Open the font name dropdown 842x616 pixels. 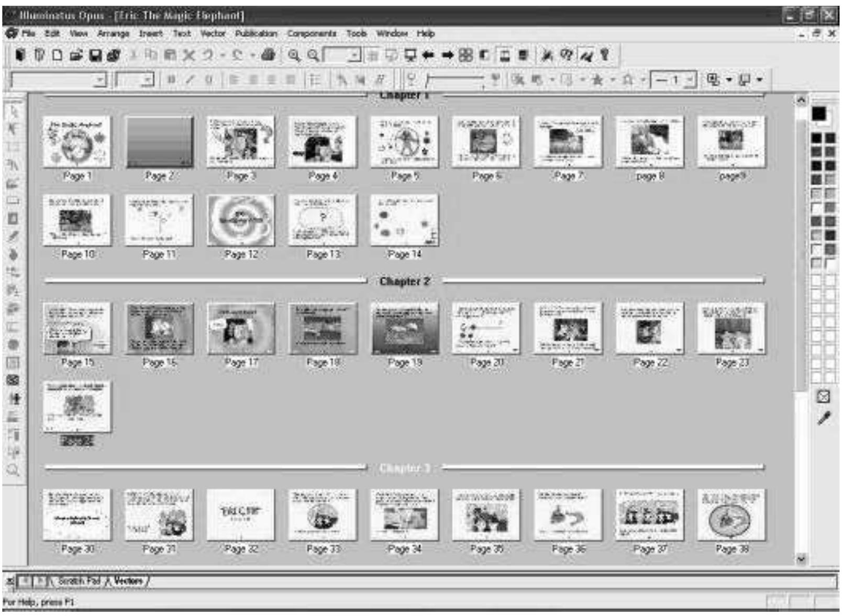click(x=99, y=80)
